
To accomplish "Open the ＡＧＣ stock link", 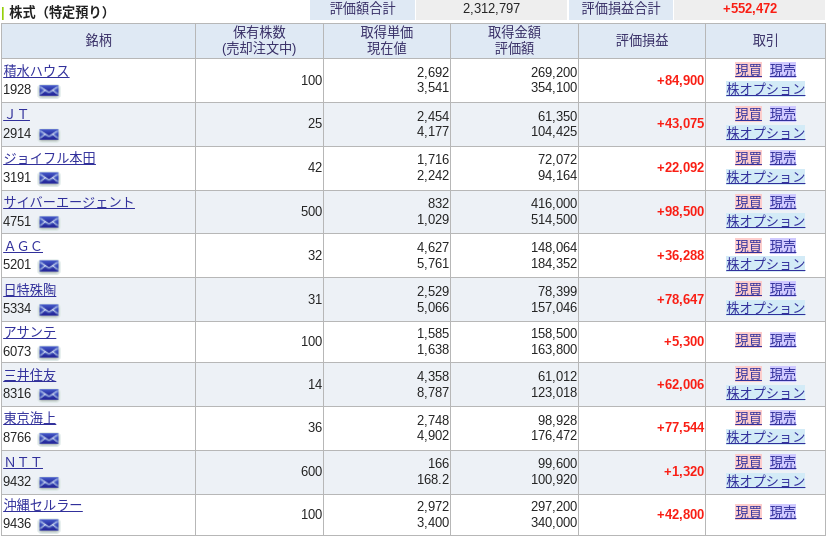I will tap(23, 246).
